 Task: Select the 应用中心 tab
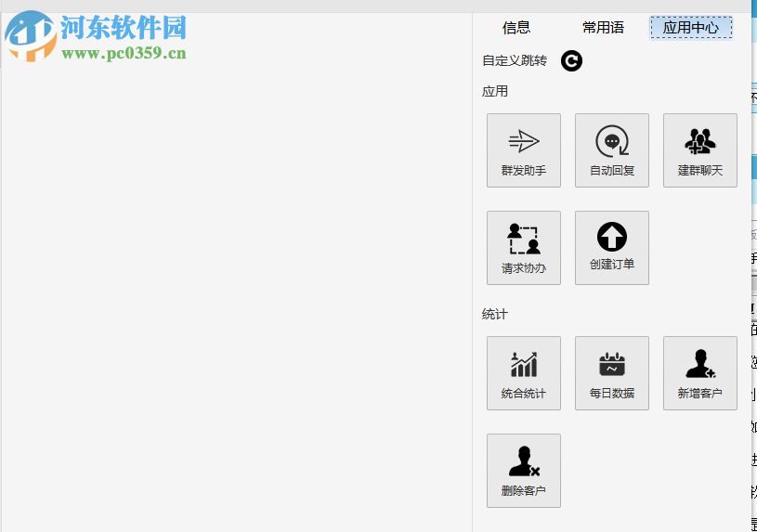(691, 28)
